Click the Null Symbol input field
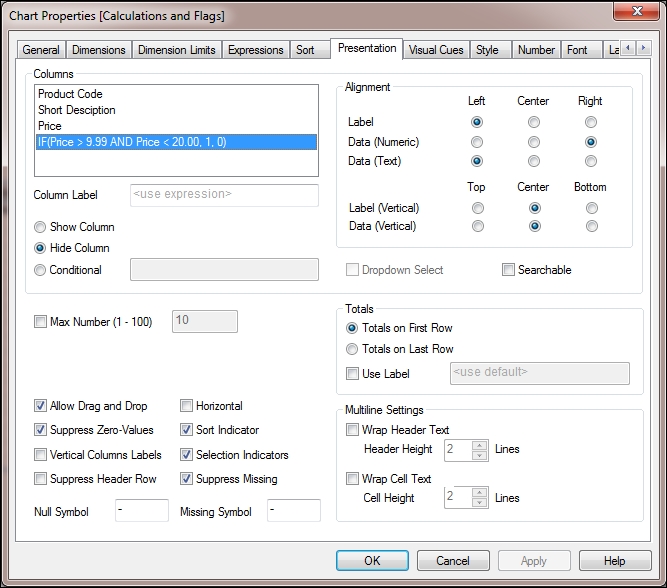Screen dimensions: 667x588 [x=141, y=511]
